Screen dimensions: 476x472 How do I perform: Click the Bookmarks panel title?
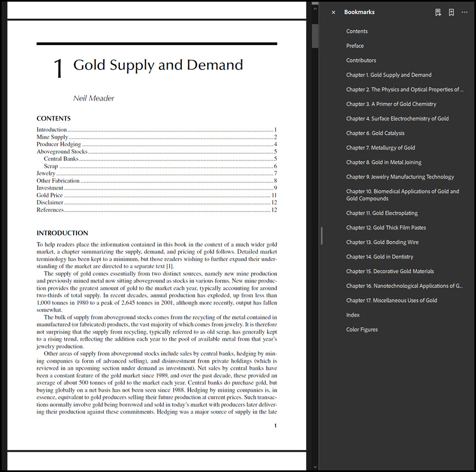[x=359, y=12]
